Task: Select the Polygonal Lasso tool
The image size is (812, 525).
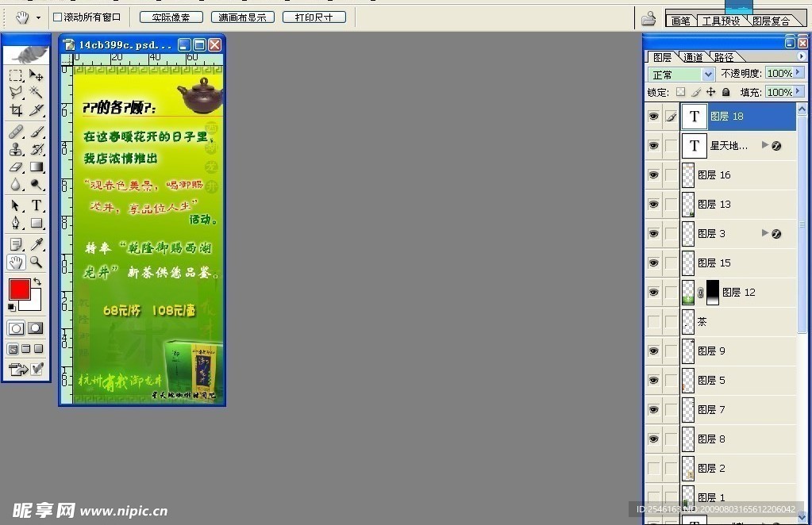Action: coord(16,93)
